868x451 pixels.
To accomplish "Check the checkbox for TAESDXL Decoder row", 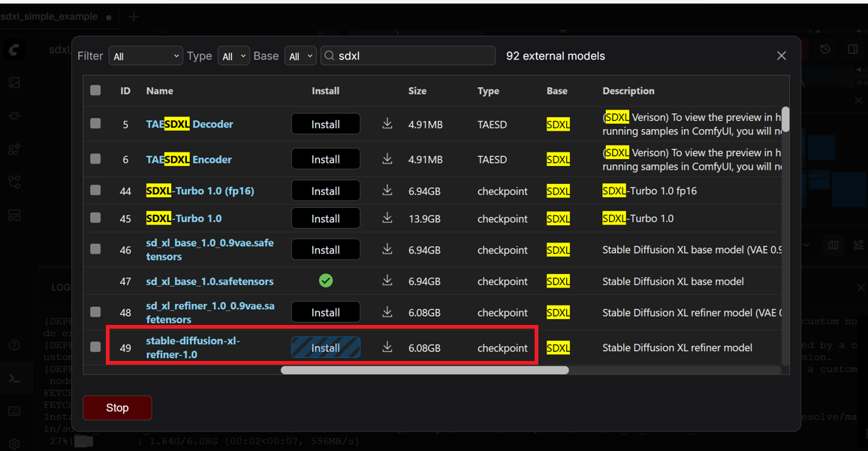I will click(x=95, y=123).
